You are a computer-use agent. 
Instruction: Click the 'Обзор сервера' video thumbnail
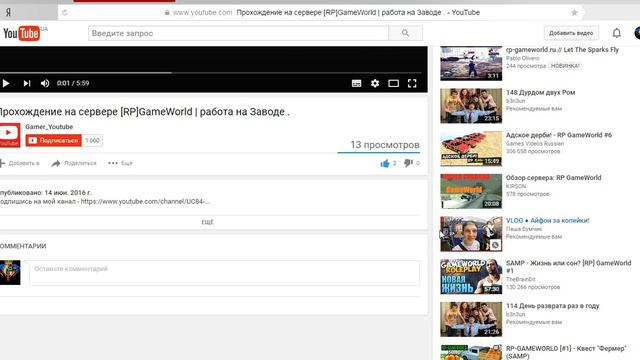tap(471, 191)
